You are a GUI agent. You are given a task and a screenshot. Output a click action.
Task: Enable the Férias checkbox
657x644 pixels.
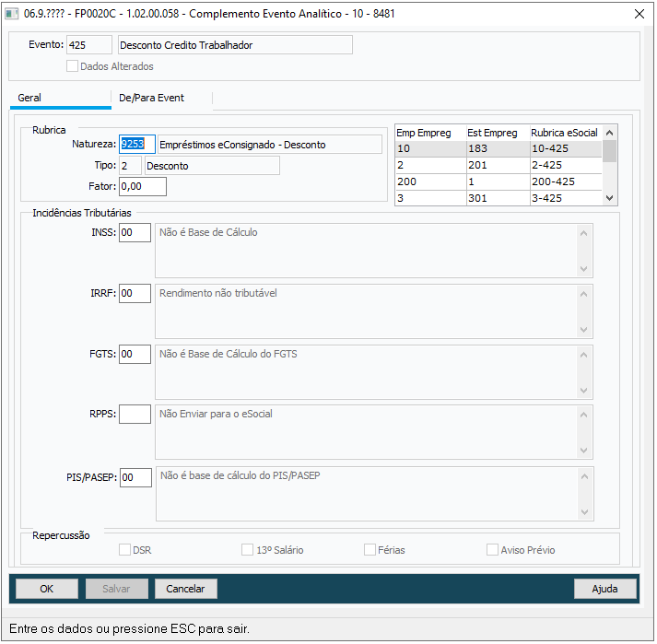pos(370,550)
